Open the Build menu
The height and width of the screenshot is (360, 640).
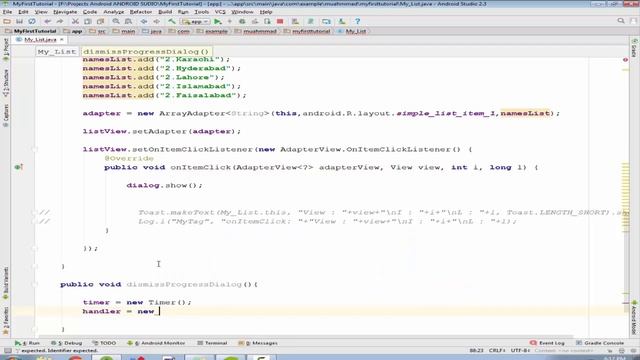point(165,12)
